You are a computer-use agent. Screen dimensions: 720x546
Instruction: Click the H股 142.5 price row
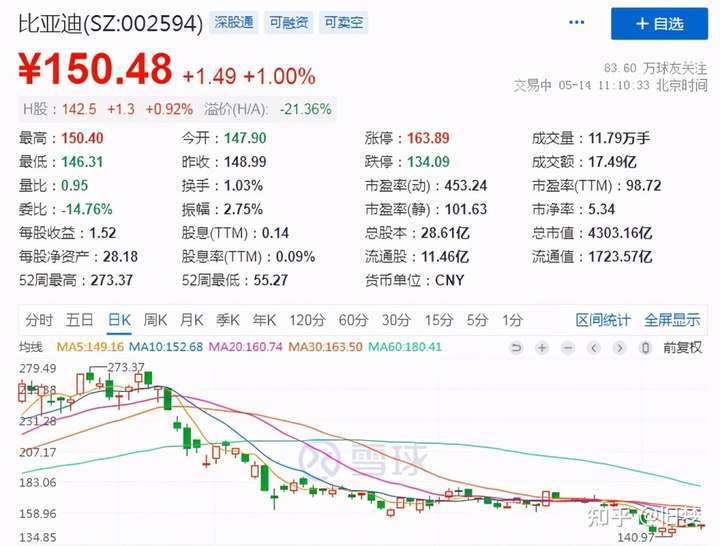tap(108, 109)
